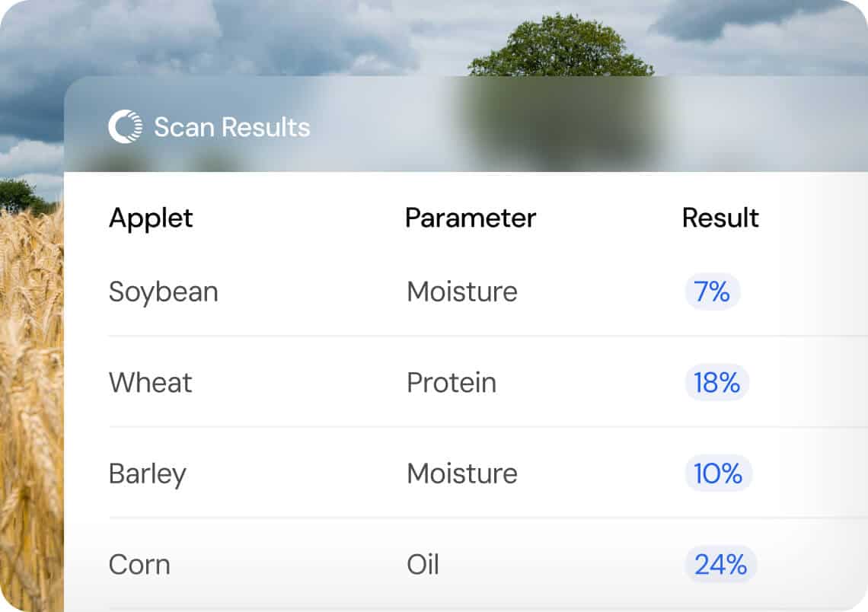Viewport: 868px width, 612px height.
Task: Click the Result column header
Action: pyautogui.click(x=720, y=218)
